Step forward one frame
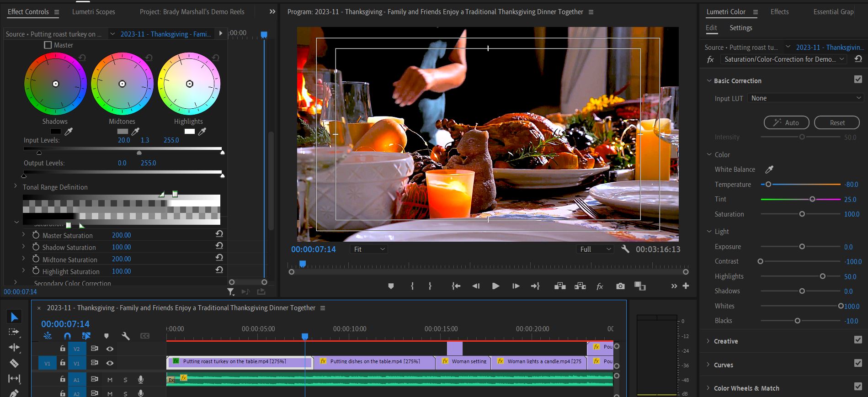The image size is (868, 397). tap(516, 286)
